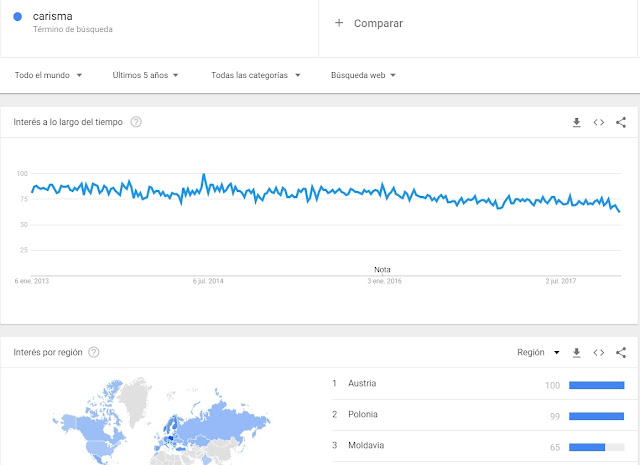
Task: Open the Región view selector
Action: [538, 352]
